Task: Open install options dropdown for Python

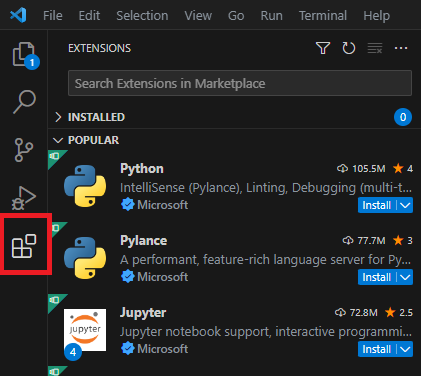Action: (405, 205)
